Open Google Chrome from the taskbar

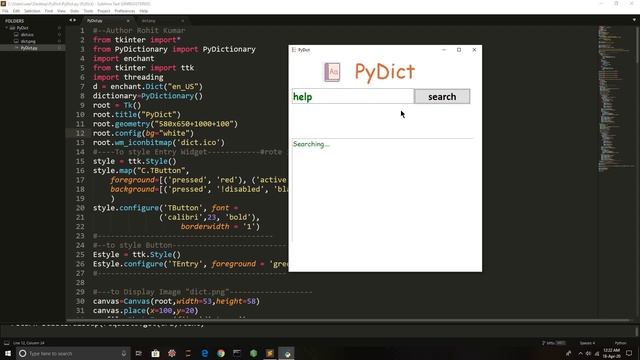pyautogui.click(x=221, y=353)
